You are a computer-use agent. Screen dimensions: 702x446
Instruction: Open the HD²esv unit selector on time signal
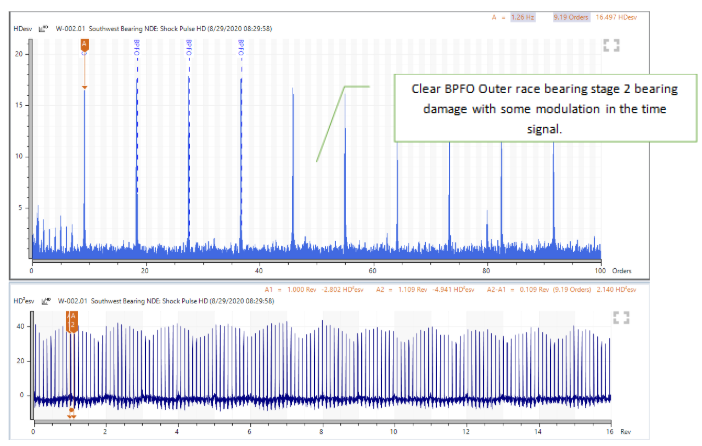21,300
